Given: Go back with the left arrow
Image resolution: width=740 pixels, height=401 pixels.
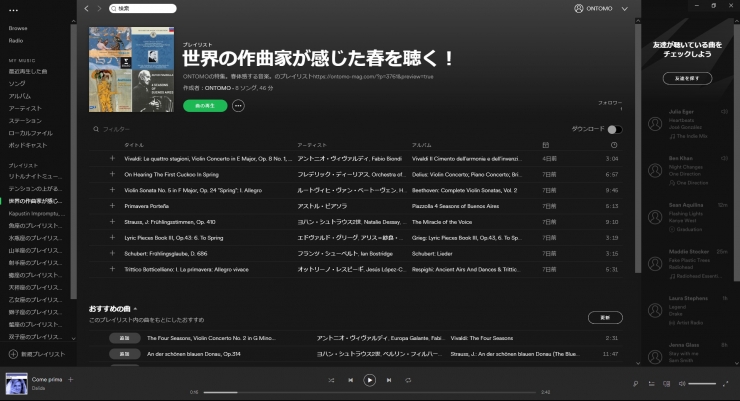Looking at the screenshot, I should 86,8.
